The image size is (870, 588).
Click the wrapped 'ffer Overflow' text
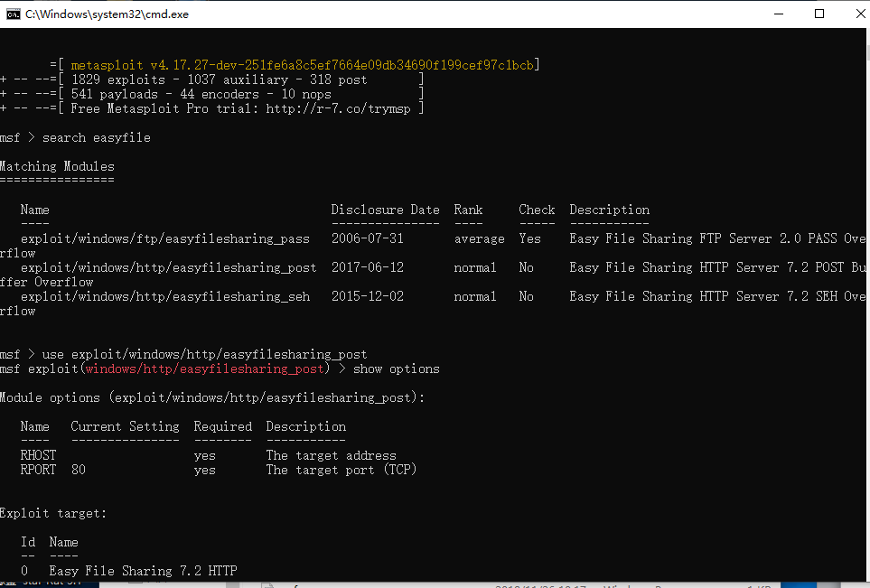click(x=47, y=282)
